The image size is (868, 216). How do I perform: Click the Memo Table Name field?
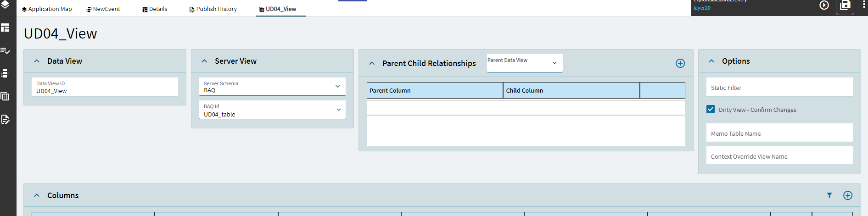[x=779, y=133]
